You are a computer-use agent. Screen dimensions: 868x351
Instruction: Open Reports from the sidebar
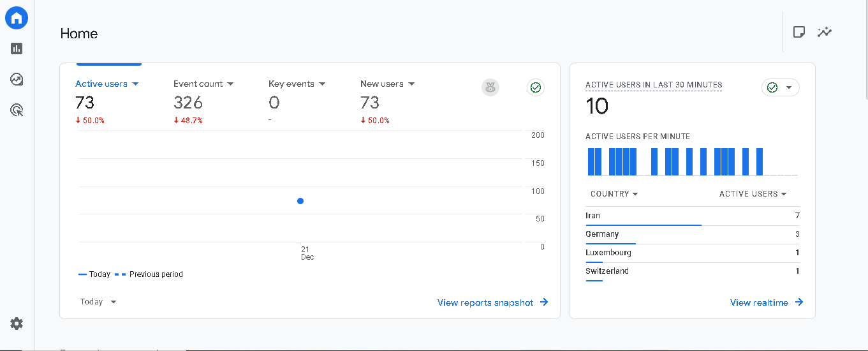pyautogui.click(x=17, y=49)
